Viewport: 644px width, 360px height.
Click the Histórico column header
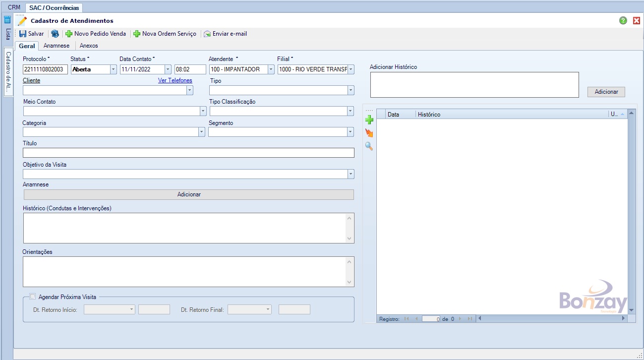[512, 114]
